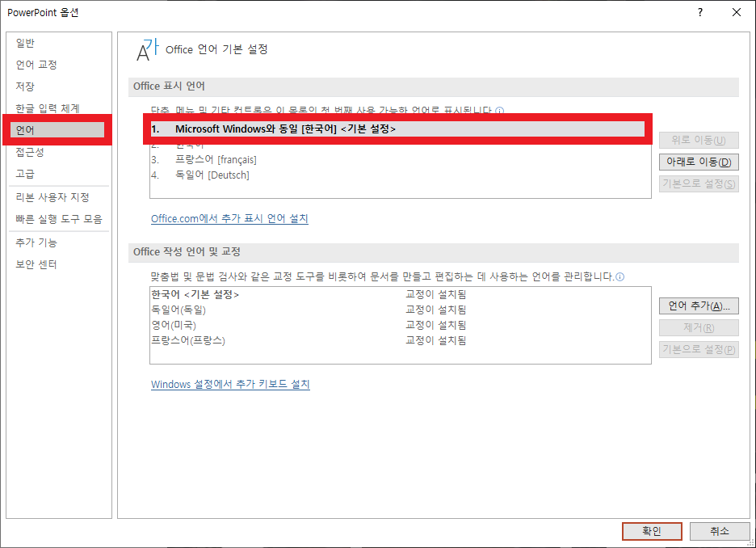The height and width of the screenshot is (548, 756).
Task: Open the 한글 입력 체계 category
Action: (47, 108)
